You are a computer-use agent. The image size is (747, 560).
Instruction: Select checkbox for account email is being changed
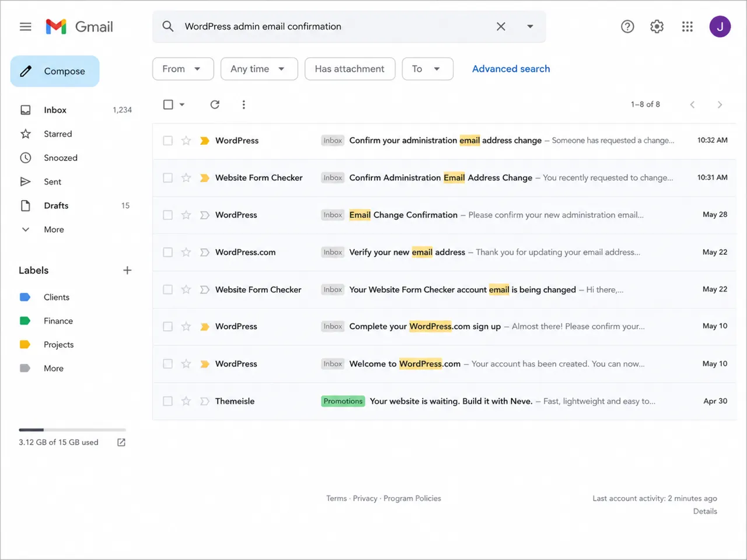point(168,289)
